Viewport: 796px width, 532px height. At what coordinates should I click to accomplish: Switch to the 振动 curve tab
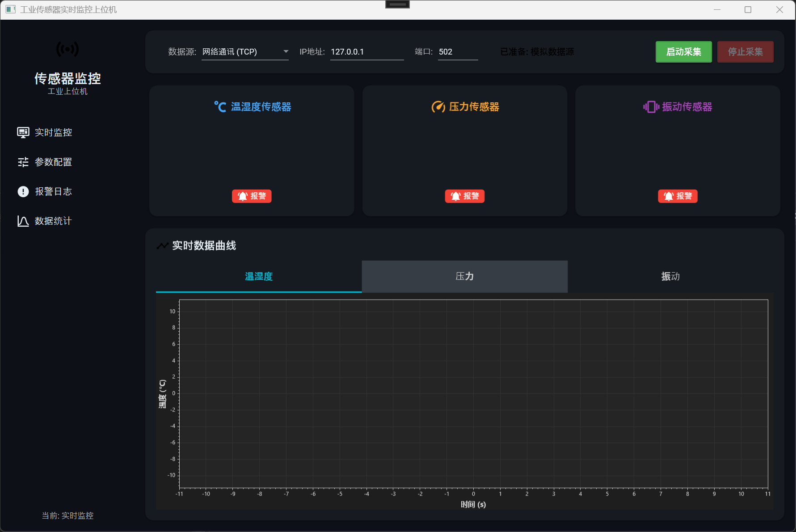(671, 276)
